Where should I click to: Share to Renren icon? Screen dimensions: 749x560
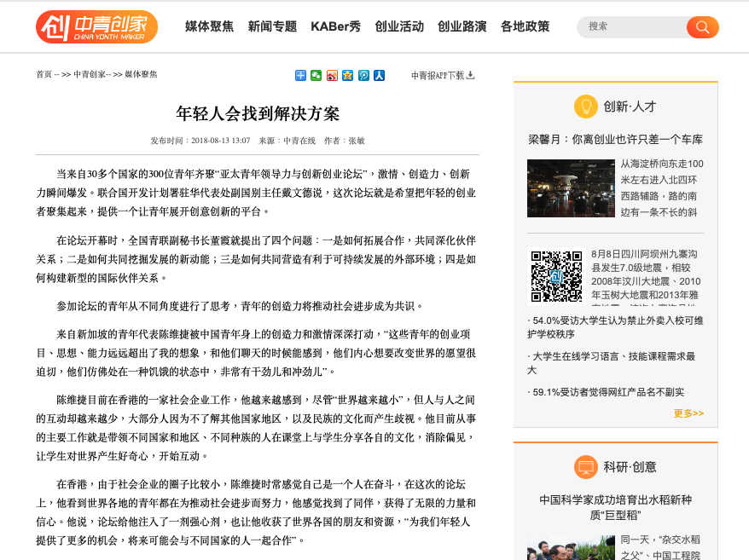(379, 75)
